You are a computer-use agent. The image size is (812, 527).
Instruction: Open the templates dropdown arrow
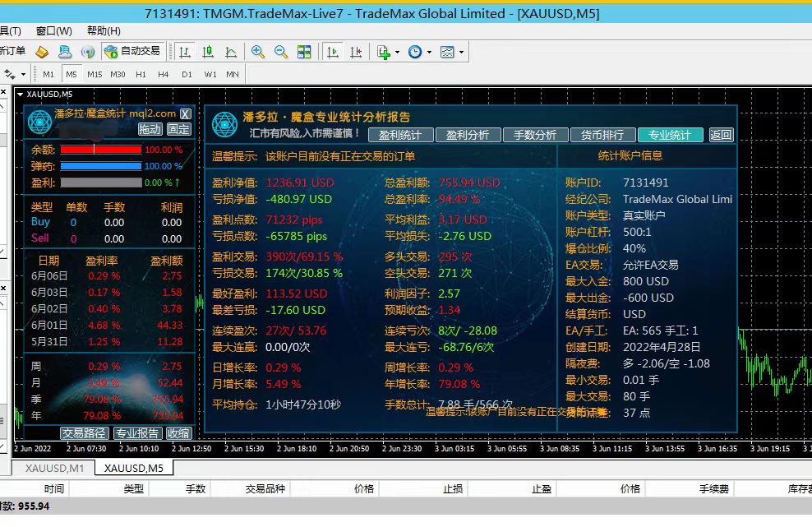461,53
